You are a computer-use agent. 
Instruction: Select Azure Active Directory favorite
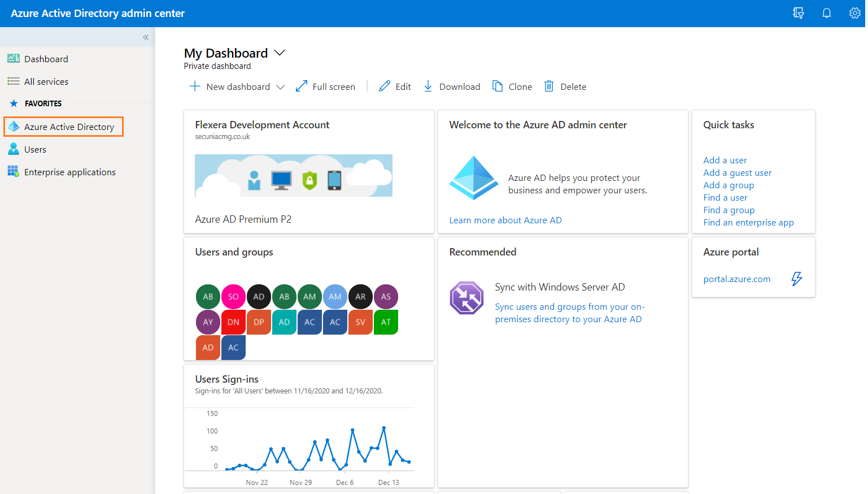point(68,127)
